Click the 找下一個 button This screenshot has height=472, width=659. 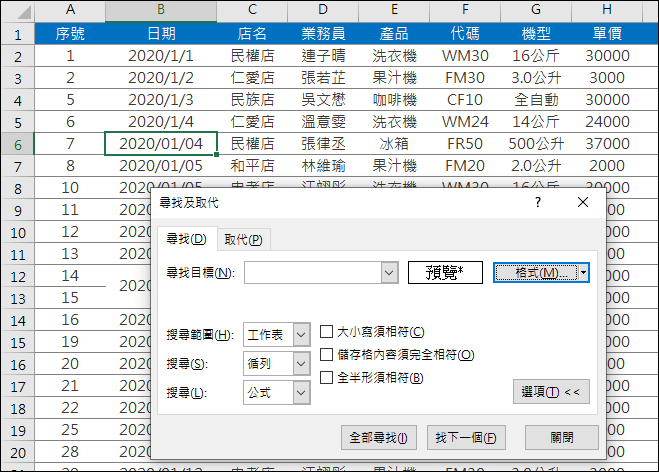click(x=466, y=438)
